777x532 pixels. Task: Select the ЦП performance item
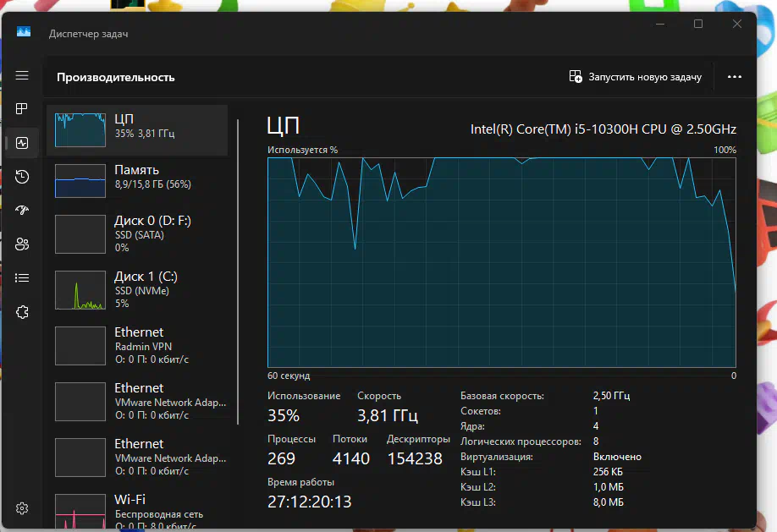(137, 130)
